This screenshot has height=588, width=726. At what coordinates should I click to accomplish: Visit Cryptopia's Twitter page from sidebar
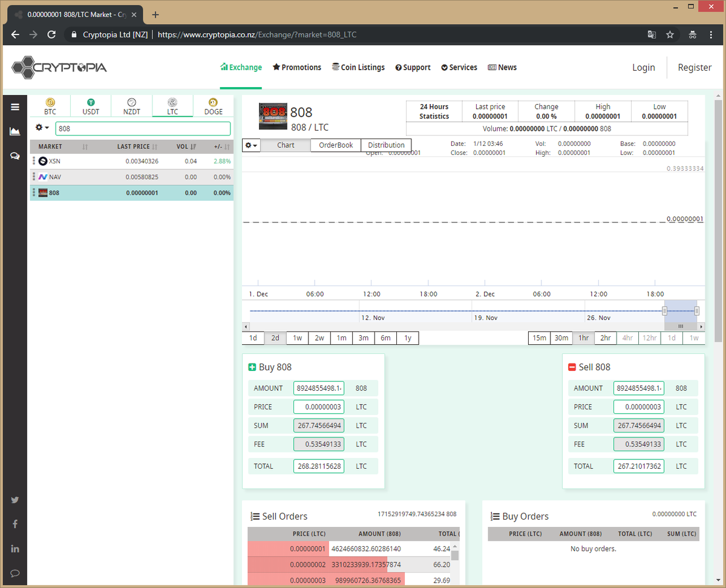(15, 500)
